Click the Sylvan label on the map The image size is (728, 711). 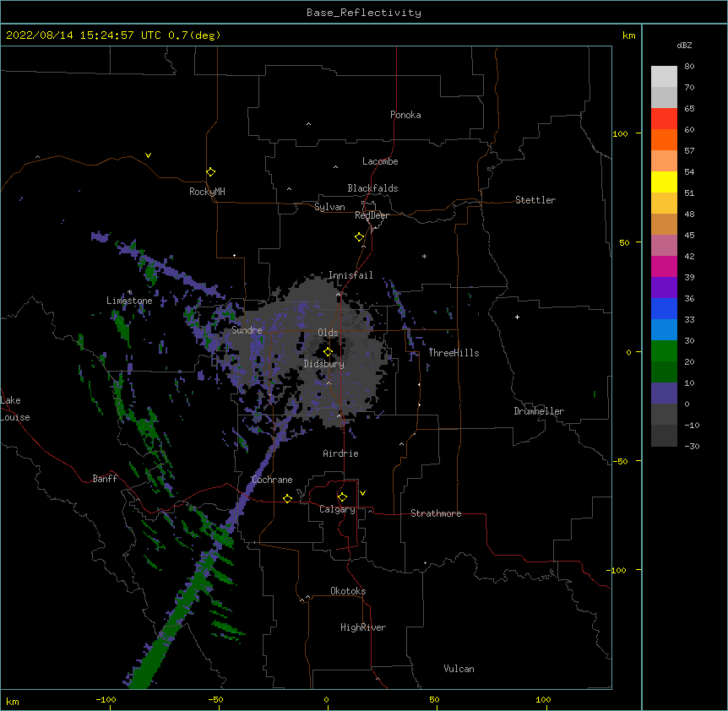329,207
